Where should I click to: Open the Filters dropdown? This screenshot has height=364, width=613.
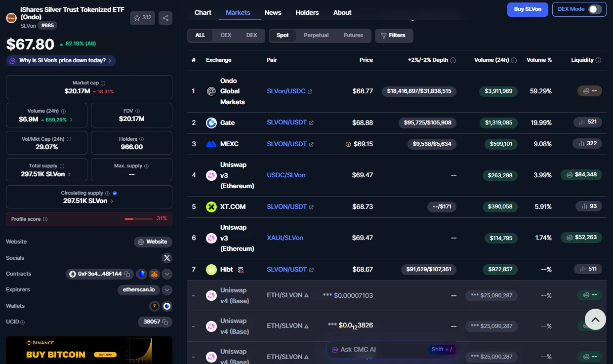point(394,36)
